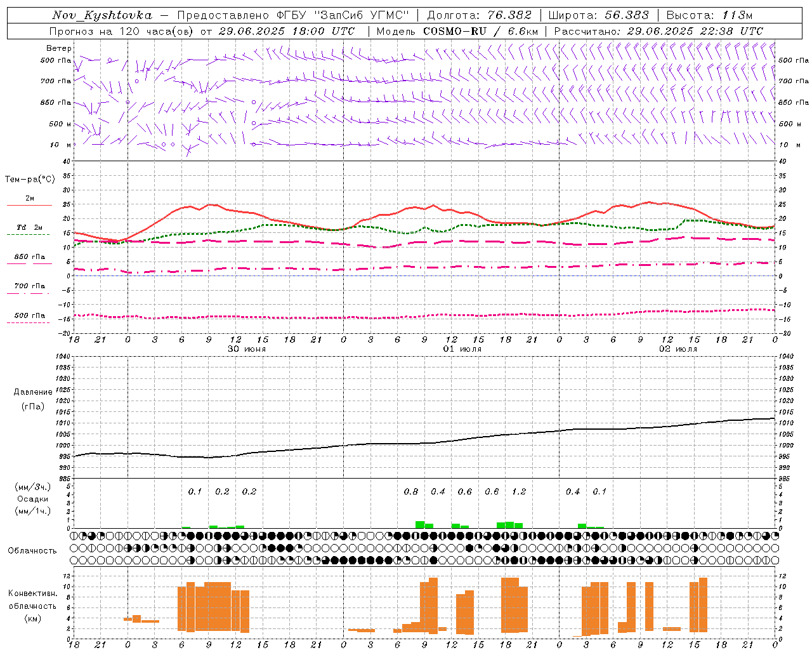Click the 01 июля date label
The height and width of the screenshot is (650, 812).
[x=462, y=349]
